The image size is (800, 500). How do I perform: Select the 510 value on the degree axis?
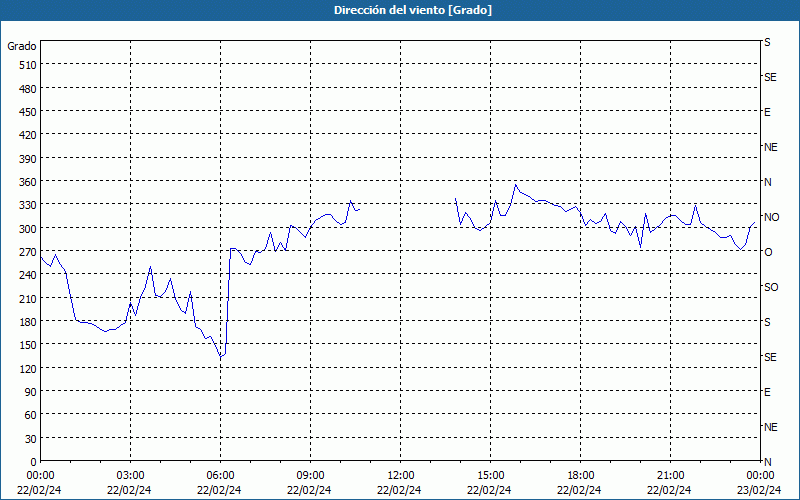[x=28, y=65]
